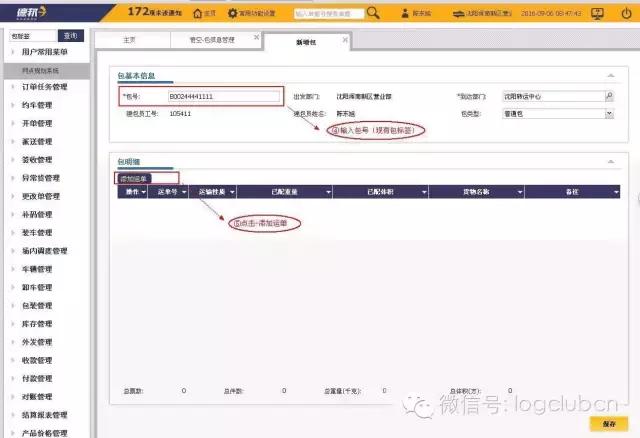Viewport: 640px width, 438px height.
Task: Expand 付款管理 menu
Action: pos(37,378)
